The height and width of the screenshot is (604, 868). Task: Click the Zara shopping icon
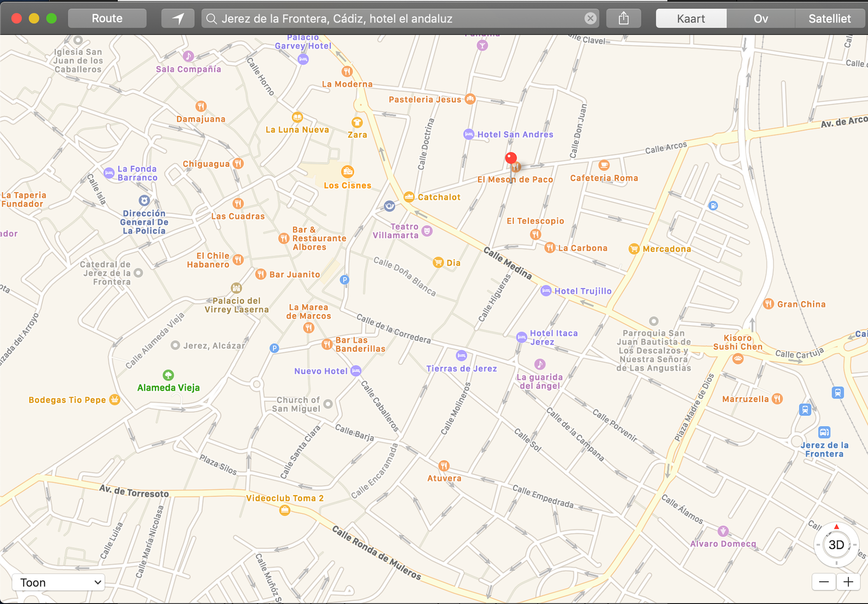pyautogui.click(x=357, y=122)
